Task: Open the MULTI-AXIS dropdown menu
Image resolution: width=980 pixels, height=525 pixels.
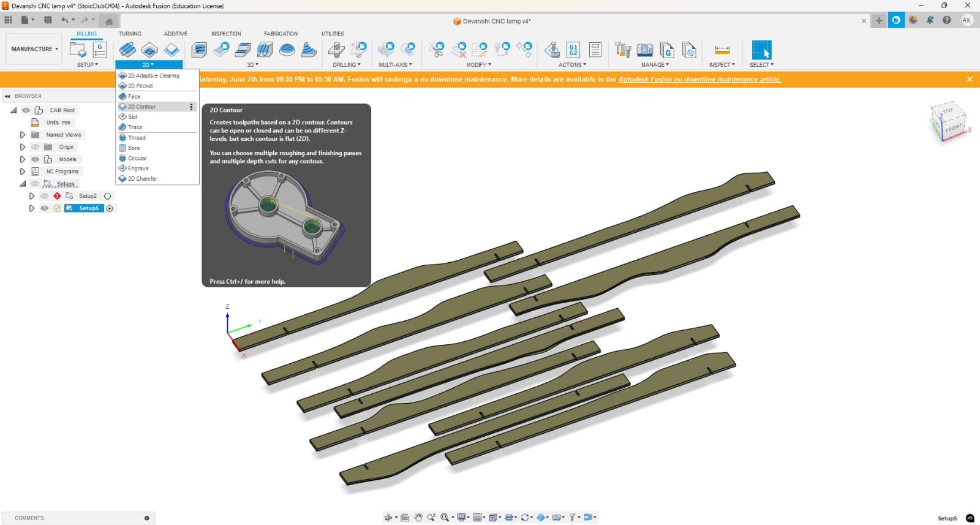Action: click(x=396, y=64)
